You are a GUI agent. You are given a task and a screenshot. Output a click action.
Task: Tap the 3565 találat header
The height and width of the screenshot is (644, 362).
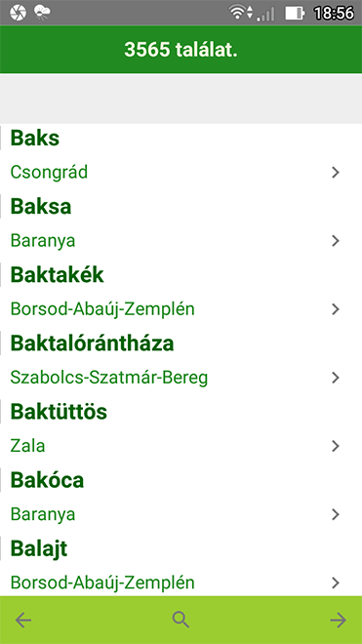click(x=181, y=50)
